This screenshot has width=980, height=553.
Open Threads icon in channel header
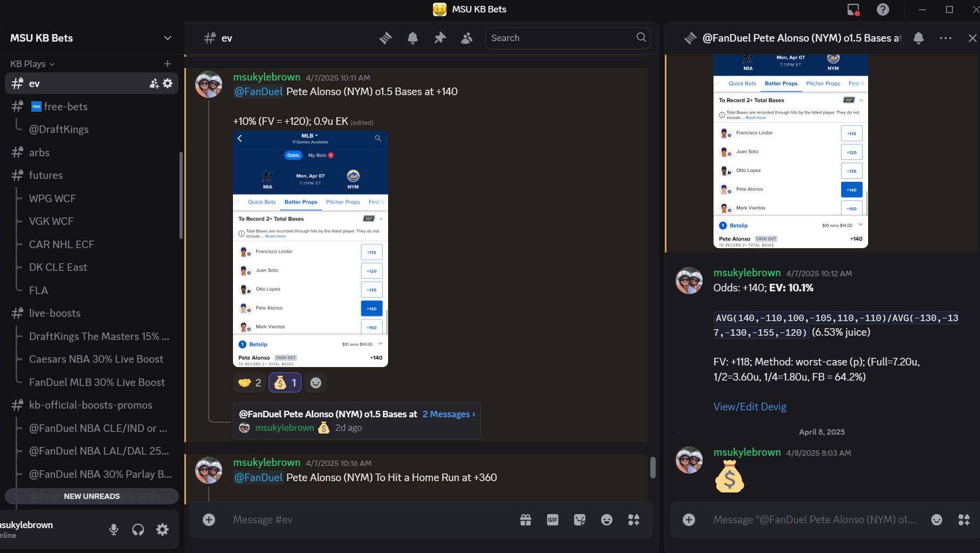point(385,38)
